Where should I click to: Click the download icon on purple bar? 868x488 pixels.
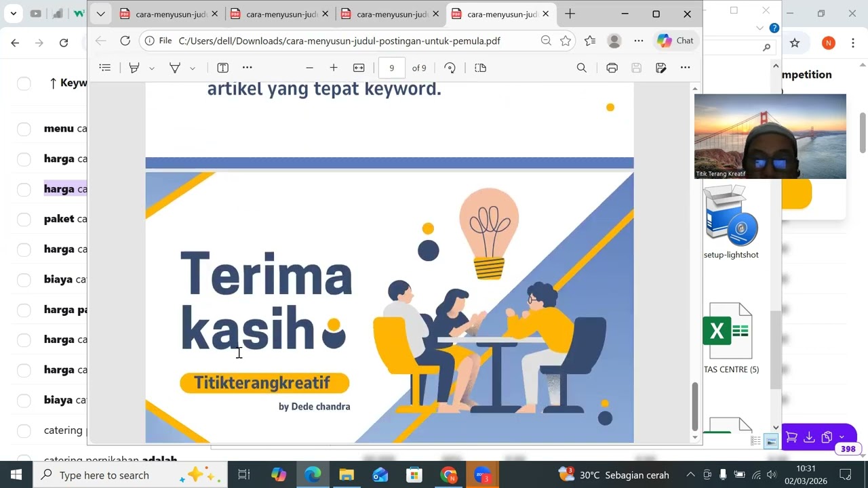click(x=809, y=437)
